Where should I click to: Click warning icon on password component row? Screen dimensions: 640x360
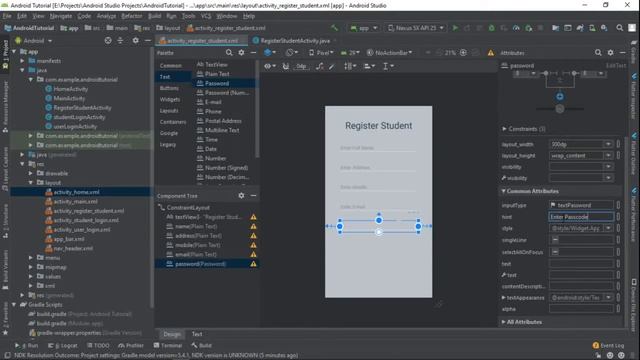click(253, 264)
